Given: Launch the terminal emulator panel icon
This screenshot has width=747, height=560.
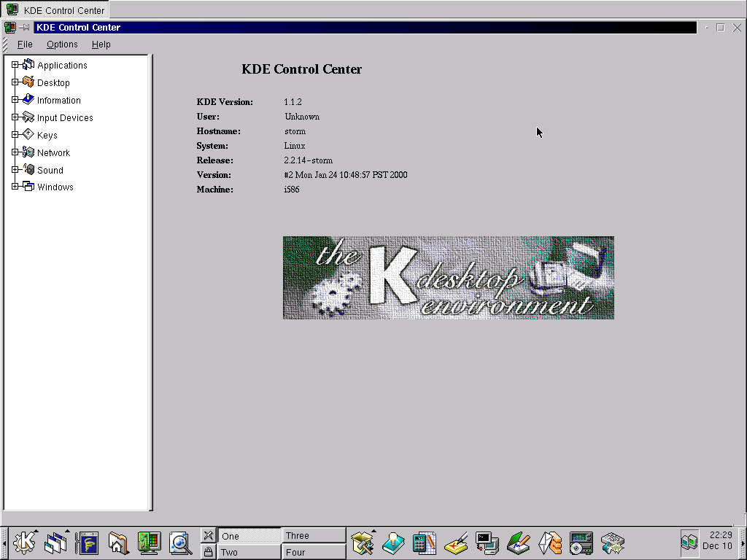Looking at the screenshot, I should click(487, 542).
